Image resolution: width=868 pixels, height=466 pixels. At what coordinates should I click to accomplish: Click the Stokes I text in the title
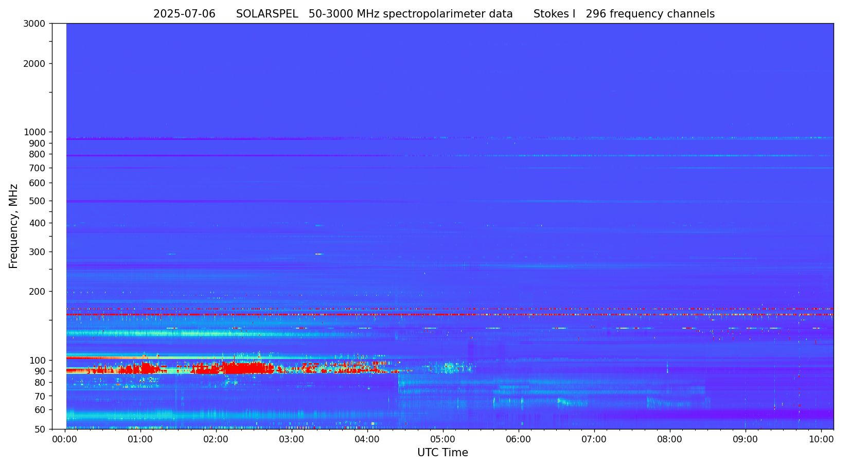coord(554,14)
